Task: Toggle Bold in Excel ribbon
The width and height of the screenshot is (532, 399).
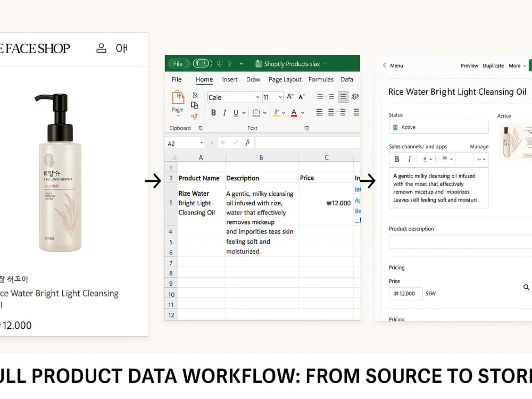Action: [x=213, y=113]
